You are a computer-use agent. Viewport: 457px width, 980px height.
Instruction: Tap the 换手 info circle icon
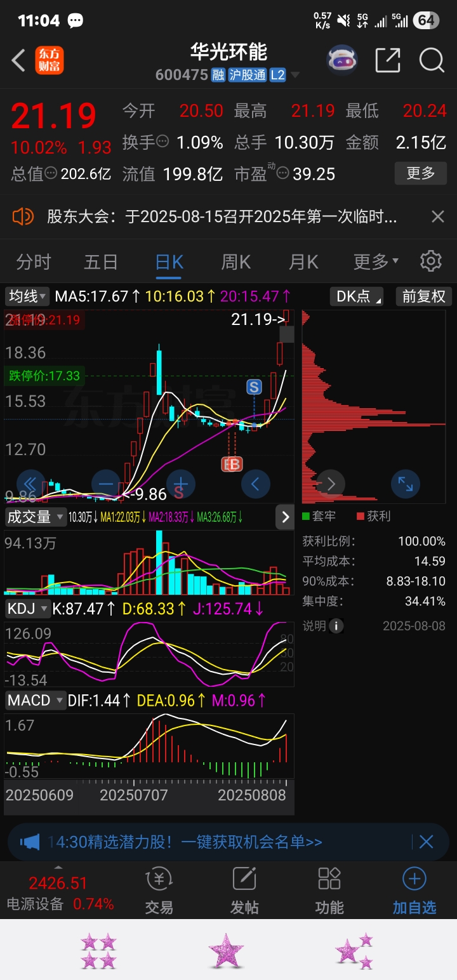click(x=163, y=142)
